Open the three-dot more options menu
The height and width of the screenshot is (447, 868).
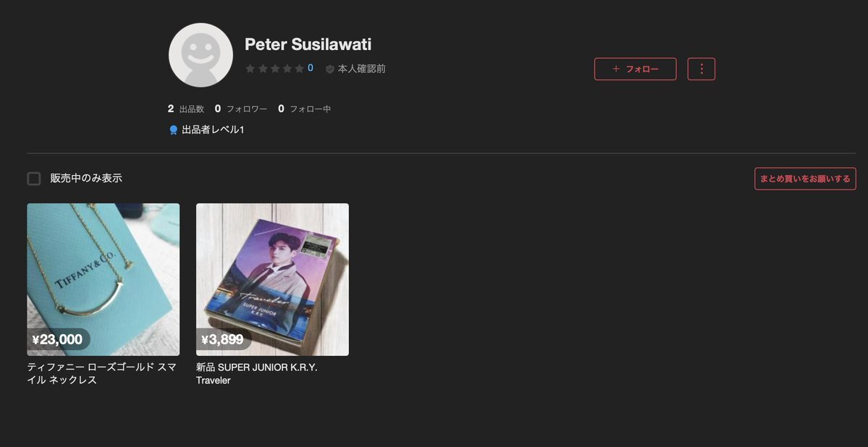coord(701,69)
